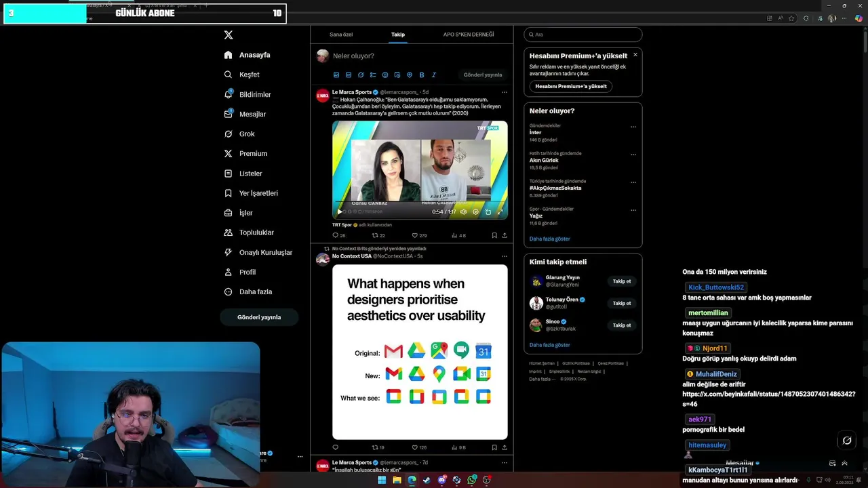Go to Anasayfa in the sidebar
Screen dimensions: 868x488
tap(248, 55)
